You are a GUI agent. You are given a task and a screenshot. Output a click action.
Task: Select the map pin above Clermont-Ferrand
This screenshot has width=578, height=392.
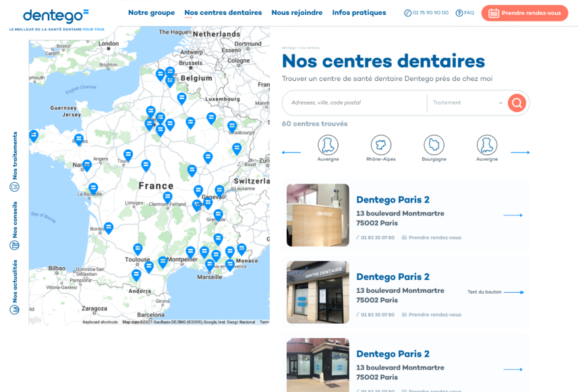(x=168, y=197)
